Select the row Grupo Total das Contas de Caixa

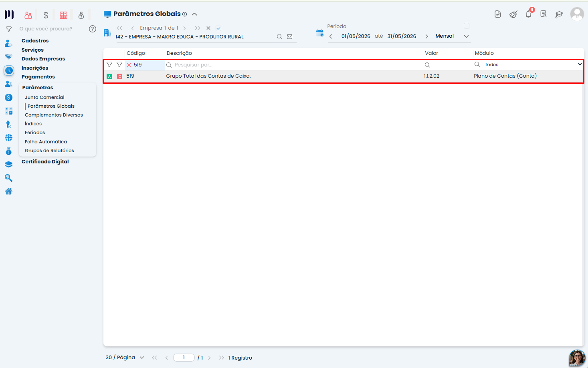pos(344,76)
